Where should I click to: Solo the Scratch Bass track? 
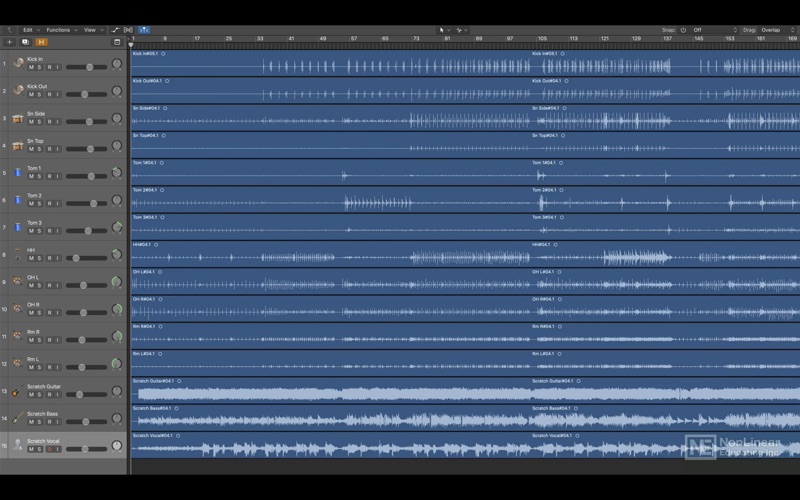[39, 422]
